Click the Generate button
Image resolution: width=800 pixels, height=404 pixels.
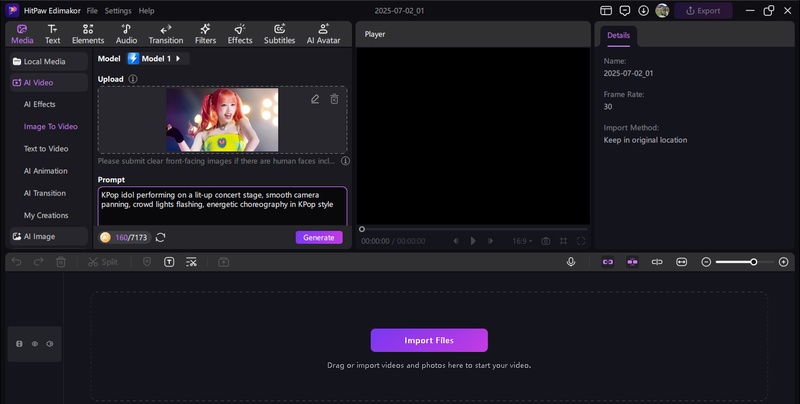click(x=319, y=237)
